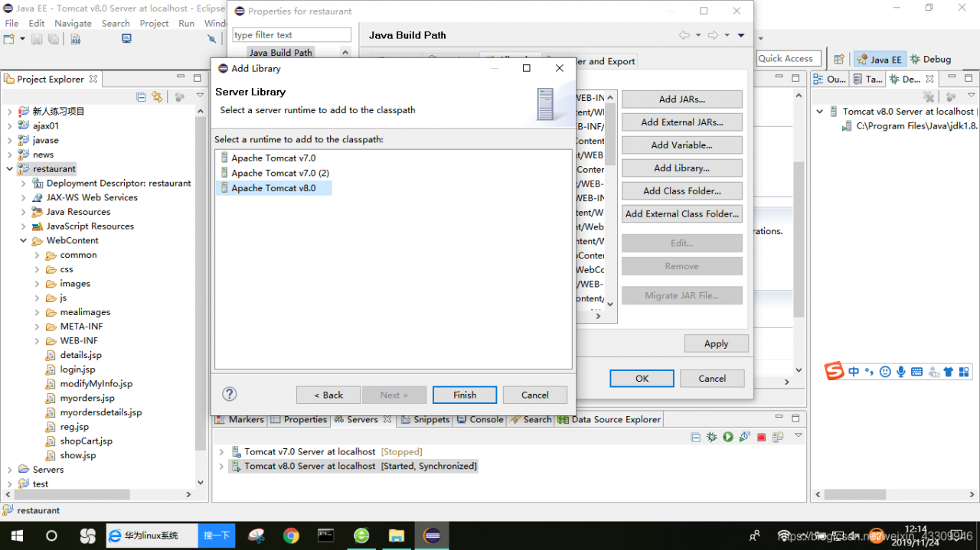The image size is (980, 550).
Task: Click the New wizard icon in Eclipse toolbar
Action: pyautogui.click(x=8, y=38)
